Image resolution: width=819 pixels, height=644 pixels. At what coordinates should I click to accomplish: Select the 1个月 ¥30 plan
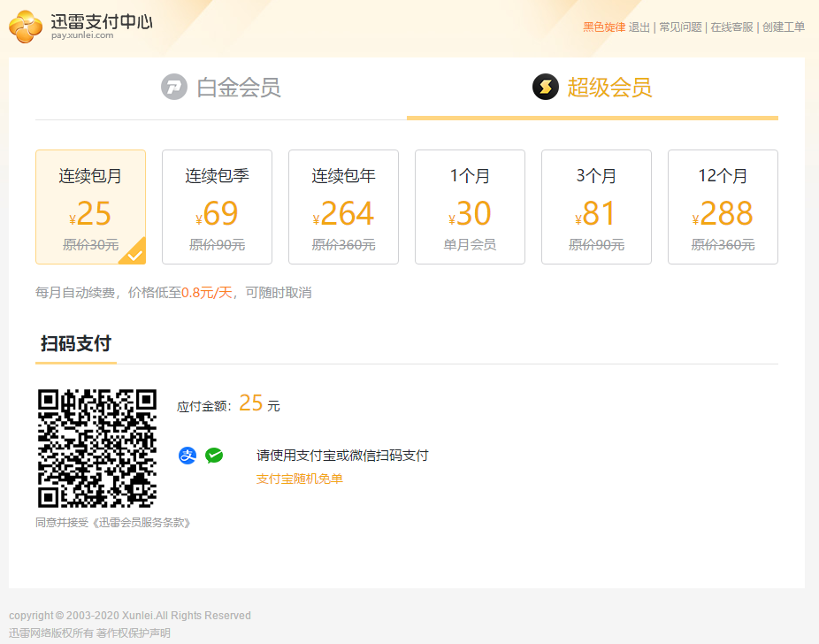[471, 207]
